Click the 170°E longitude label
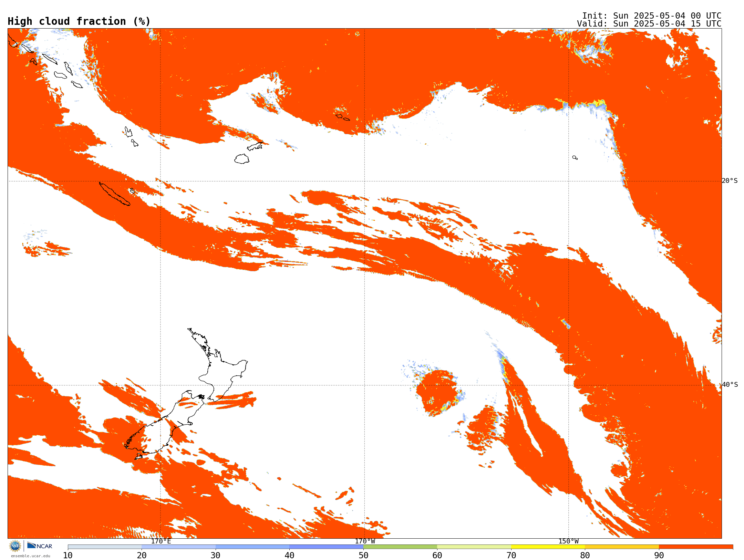 161,541
